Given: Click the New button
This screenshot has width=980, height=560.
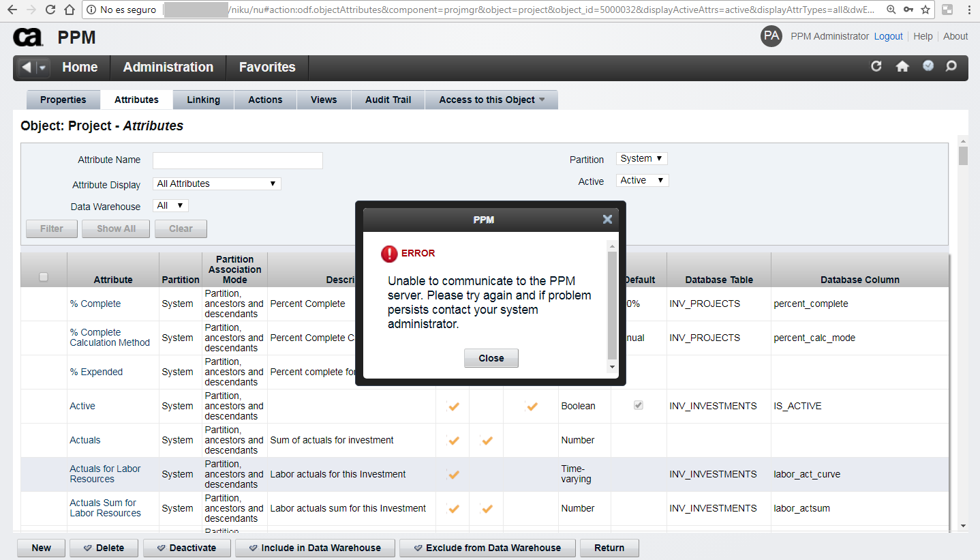Looking at the screenshot, I should [41, 548].
